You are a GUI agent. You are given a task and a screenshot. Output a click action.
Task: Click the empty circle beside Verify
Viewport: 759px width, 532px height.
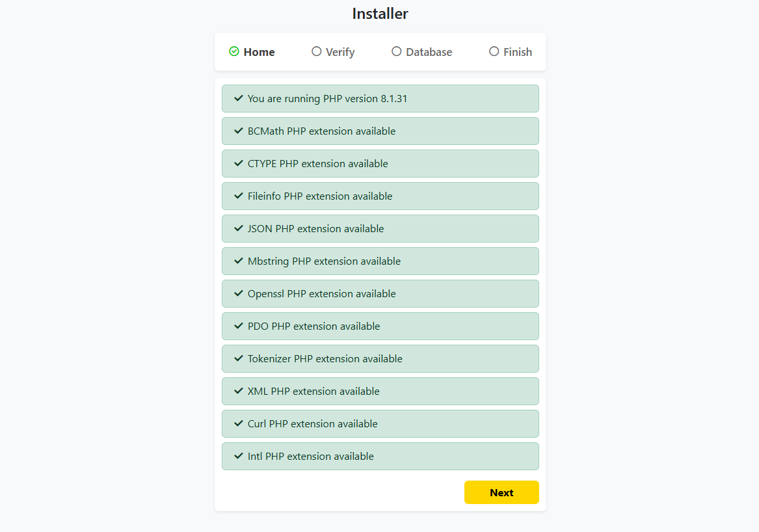point(317,51)
